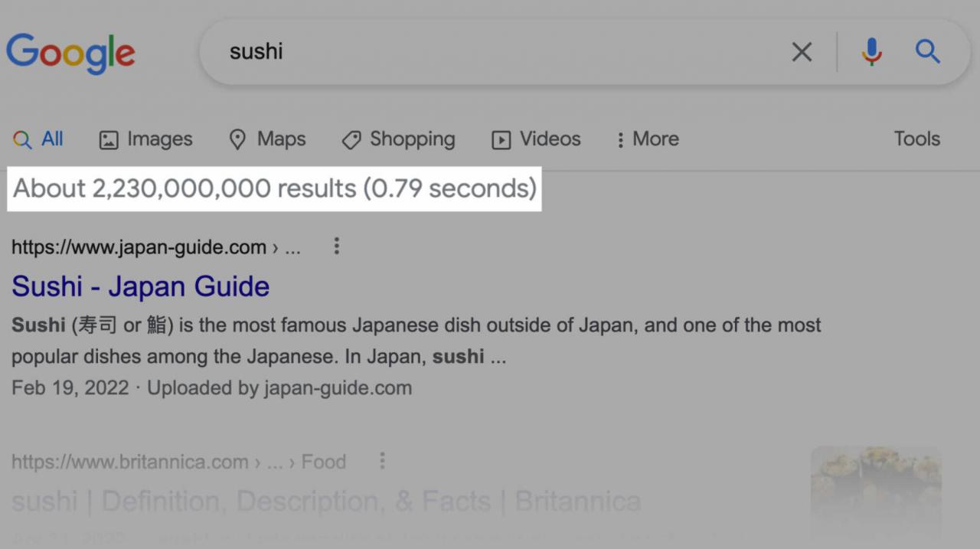The height and width of the screenshot is (549, 980).
Task: Open the Britannica sushi definition result
Action: click(326, 502)
